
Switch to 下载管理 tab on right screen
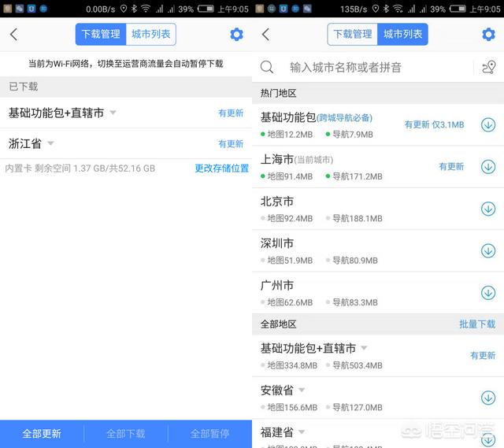point(352,35)
